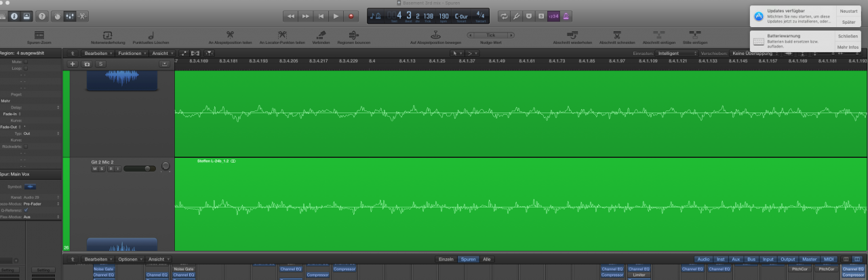Image resolution: width=868 pixels, height=280 pixels.
Task: Click the Spuren-Zoom toolbar icon
Action: (x=39, y=35)
